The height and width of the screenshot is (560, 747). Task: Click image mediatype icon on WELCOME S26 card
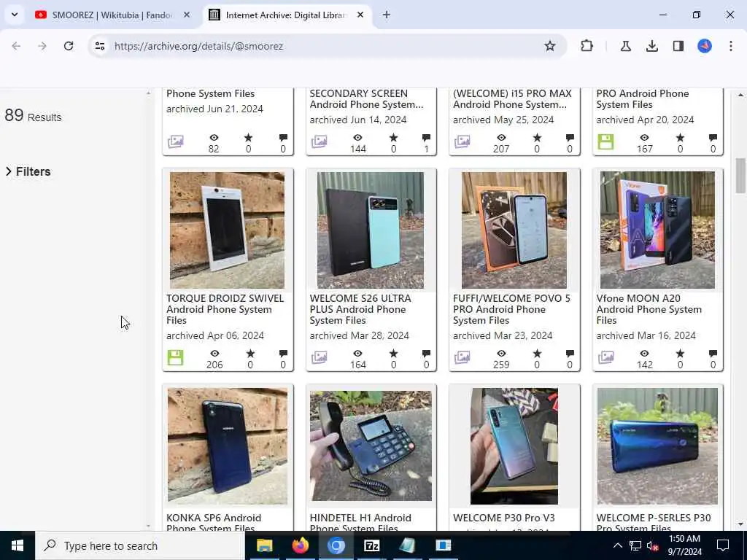click(x=320, y=357)
